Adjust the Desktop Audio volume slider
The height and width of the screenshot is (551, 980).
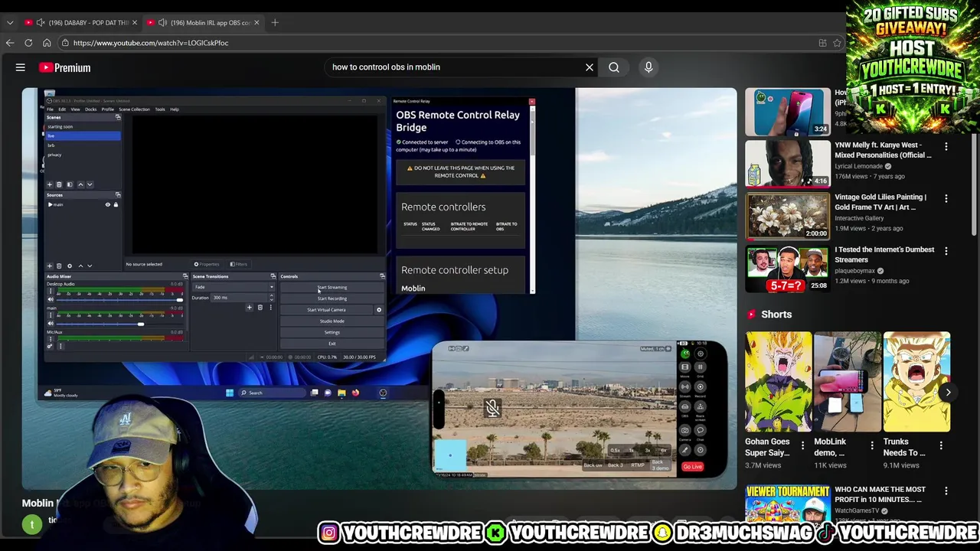pyautogui.click(x=119, y=300)
